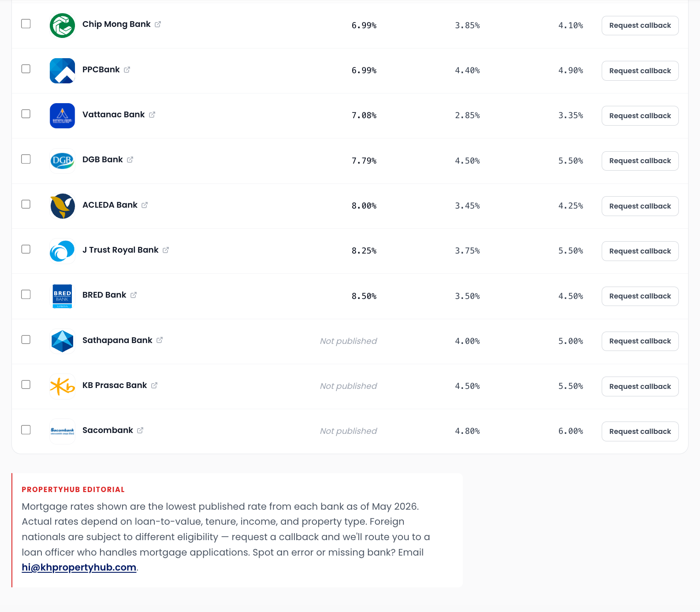This screenshot has width=700, height=612.
Task: Open Sacombank external link icon
Action: click(x=140, y=430)
